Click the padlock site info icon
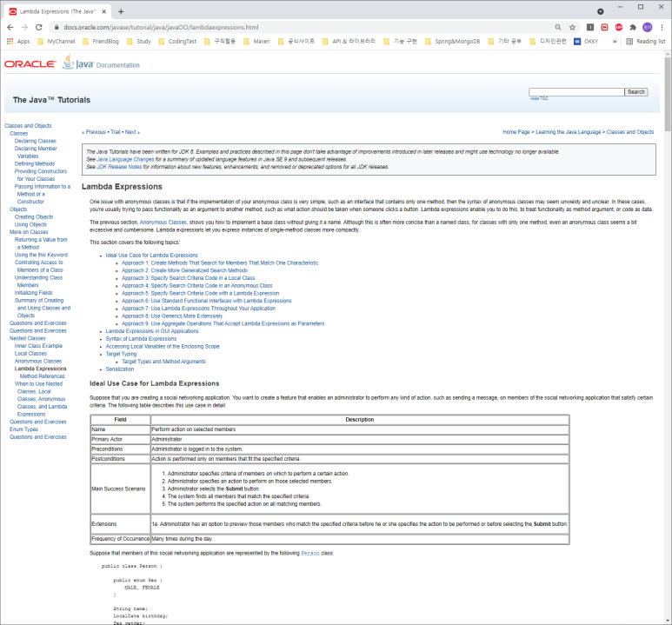This screenshot has height=625, width=672. pyautogui.click(x=57, y=27)
